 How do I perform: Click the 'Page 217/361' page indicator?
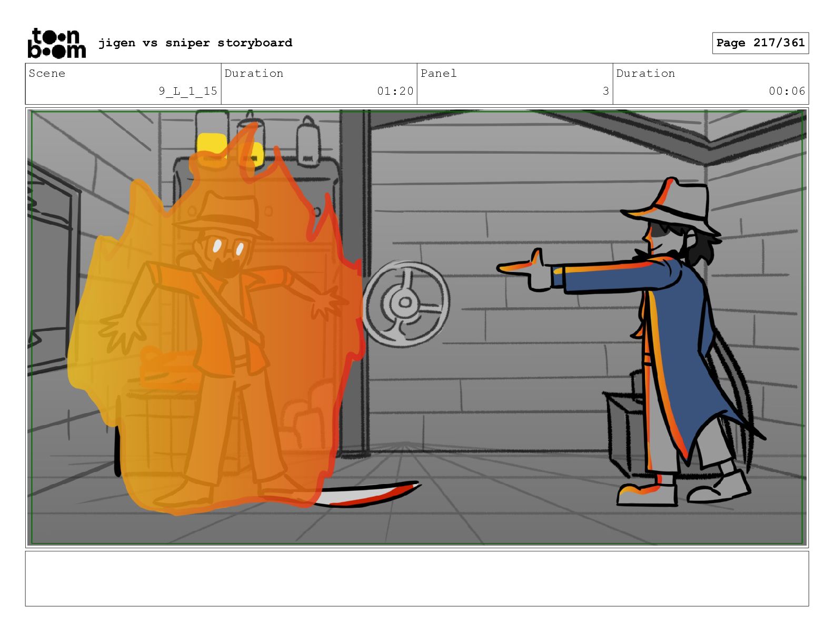click(760, 43)
